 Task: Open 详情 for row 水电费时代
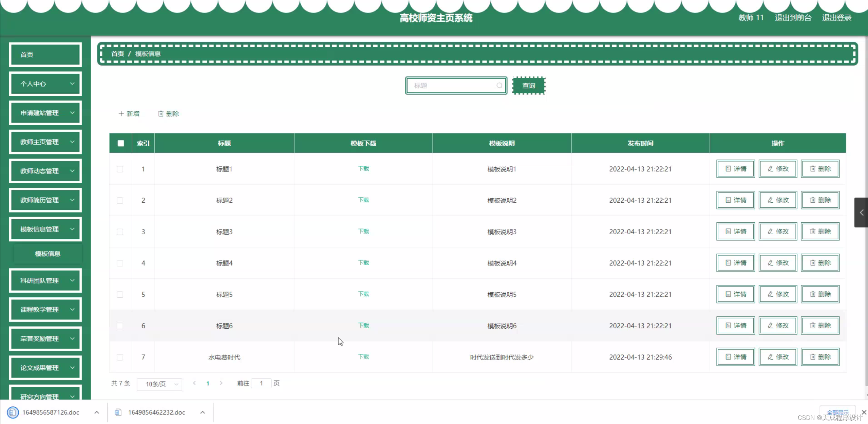click(736, 357)
